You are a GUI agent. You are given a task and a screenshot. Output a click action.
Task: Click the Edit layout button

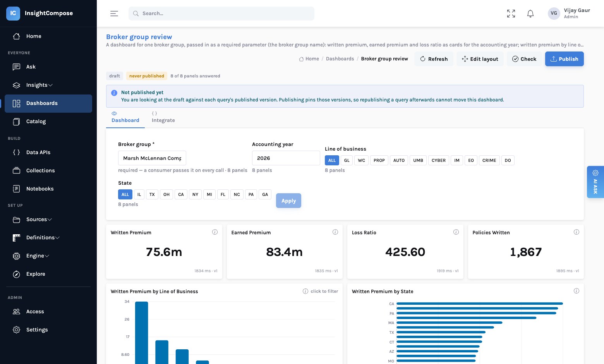480,59
